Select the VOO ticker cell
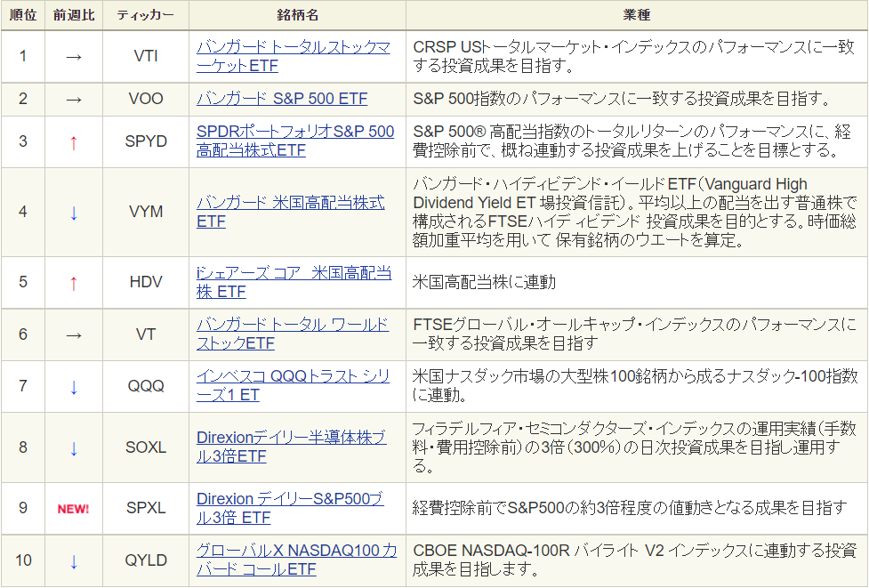 click(146, 100)
